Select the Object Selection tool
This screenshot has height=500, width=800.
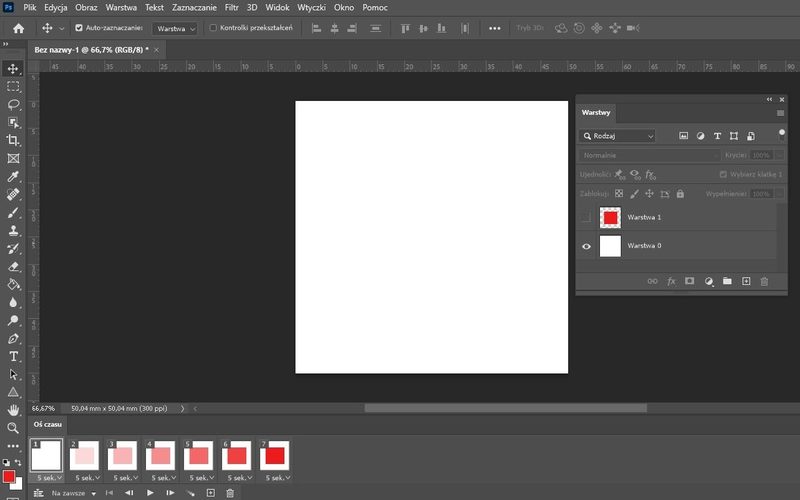pyautogui.click(x=13, y=122)
